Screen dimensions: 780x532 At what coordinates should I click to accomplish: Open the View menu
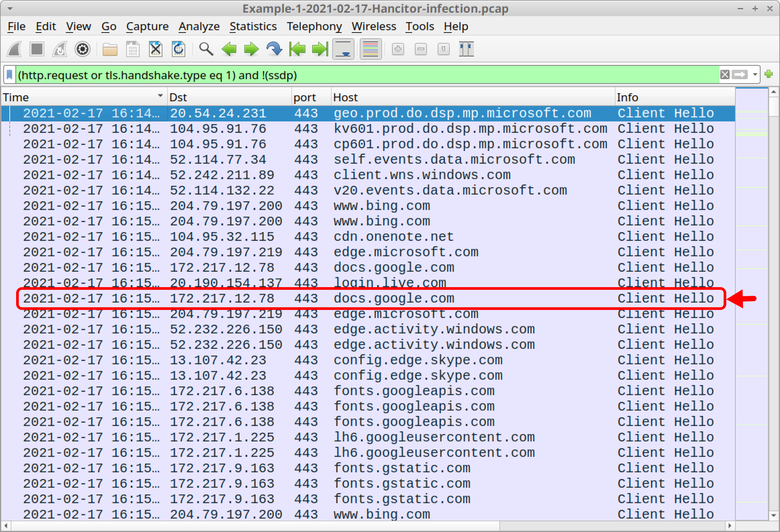79,26
